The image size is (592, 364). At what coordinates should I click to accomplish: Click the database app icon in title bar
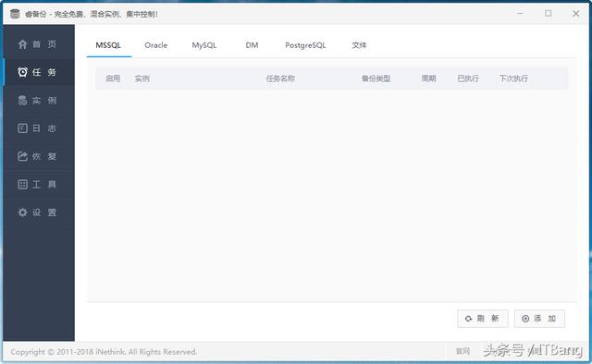tap(15, 14)
